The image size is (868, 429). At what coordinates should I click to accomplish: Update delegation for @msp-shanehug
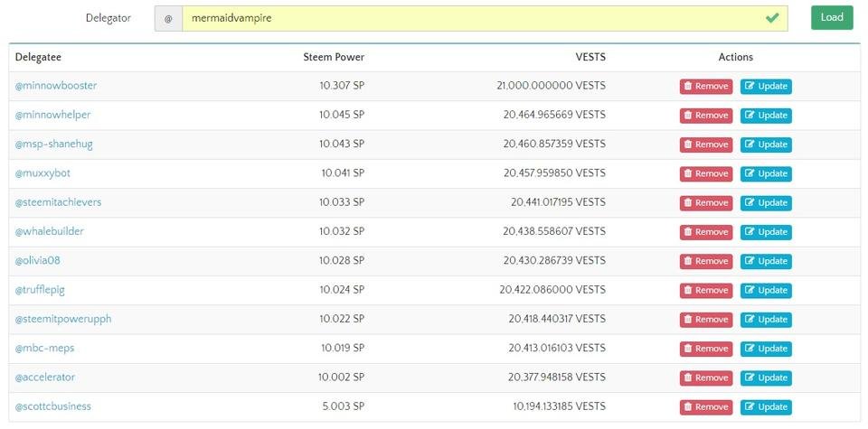pos(766,145)
